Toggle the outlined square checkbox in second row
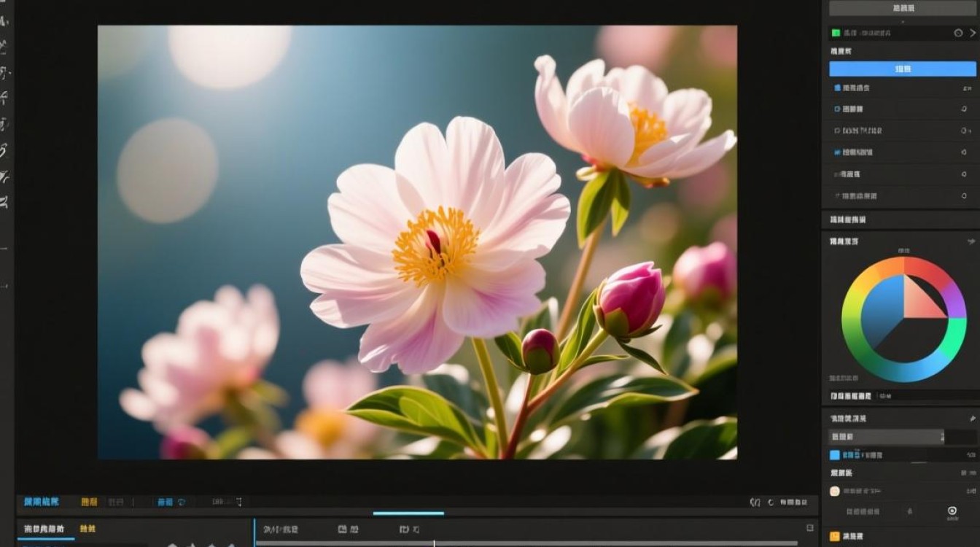 [837, 109]
